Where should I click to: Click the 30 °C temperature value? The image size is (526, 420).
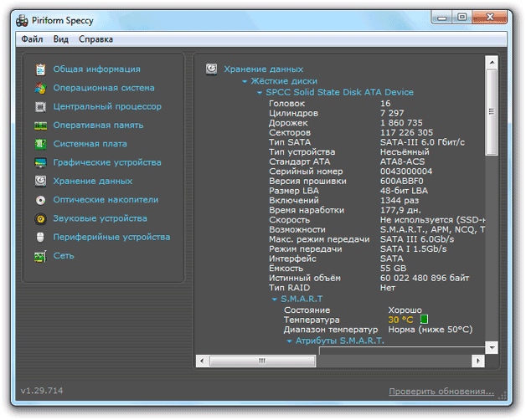point(400,320)
